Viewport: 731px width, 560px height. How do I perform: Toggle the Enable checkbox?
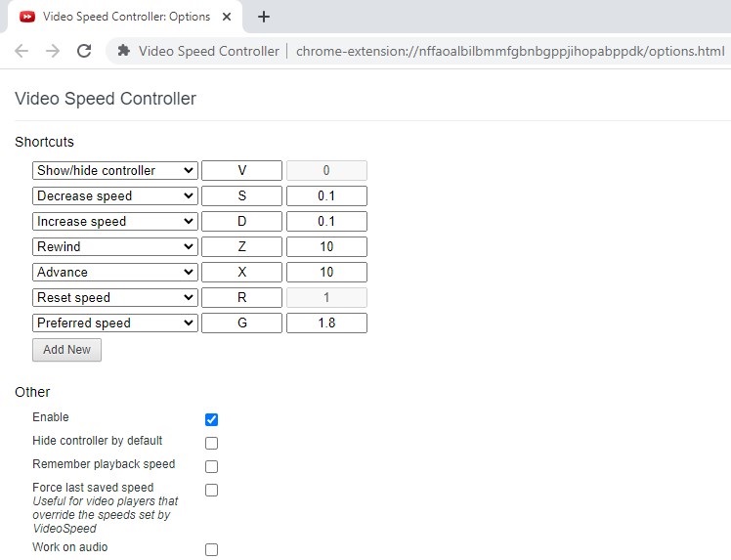211,419
